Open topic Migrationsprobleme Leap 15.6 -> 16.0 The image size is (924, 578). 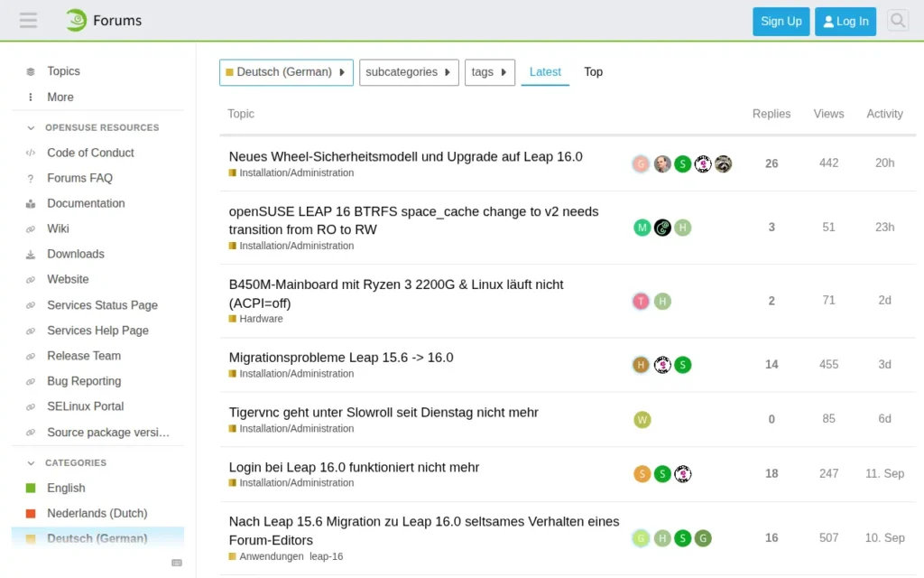pyautogui.click(x=340, y=358)
